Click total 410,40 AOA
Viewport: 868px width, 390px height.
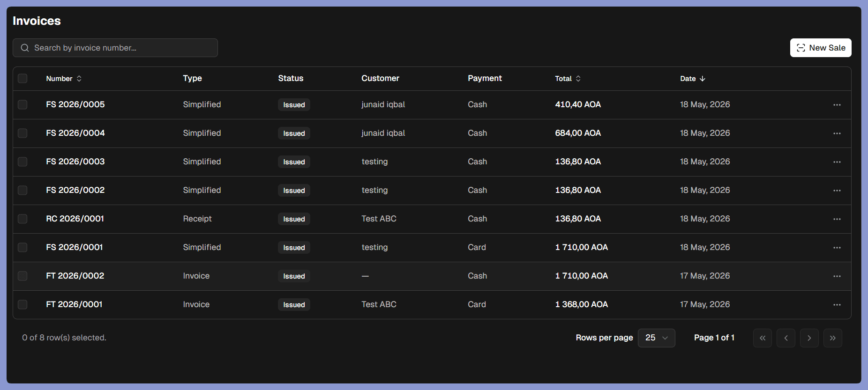[x=578, y=104]
